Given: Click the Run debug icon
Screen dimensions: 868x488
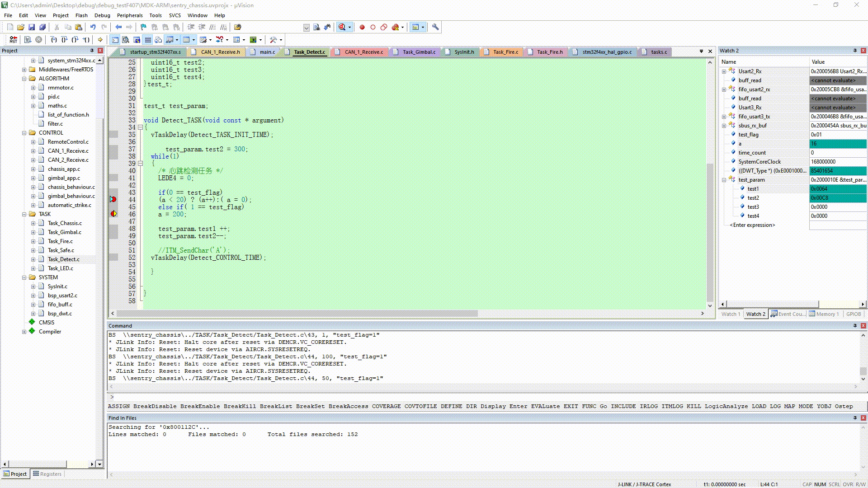Looking at the screenshot, I should (28, 40).
